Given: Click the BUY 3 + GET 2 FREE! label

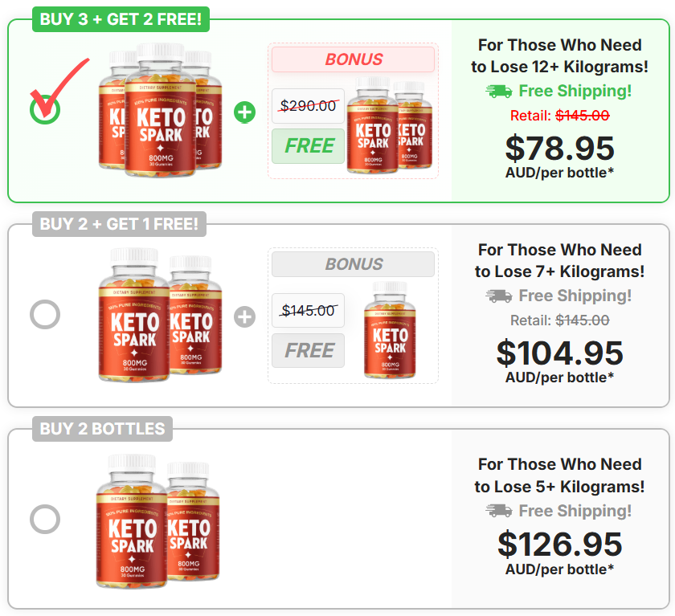Looking at the screenshot, I should 121,19.
